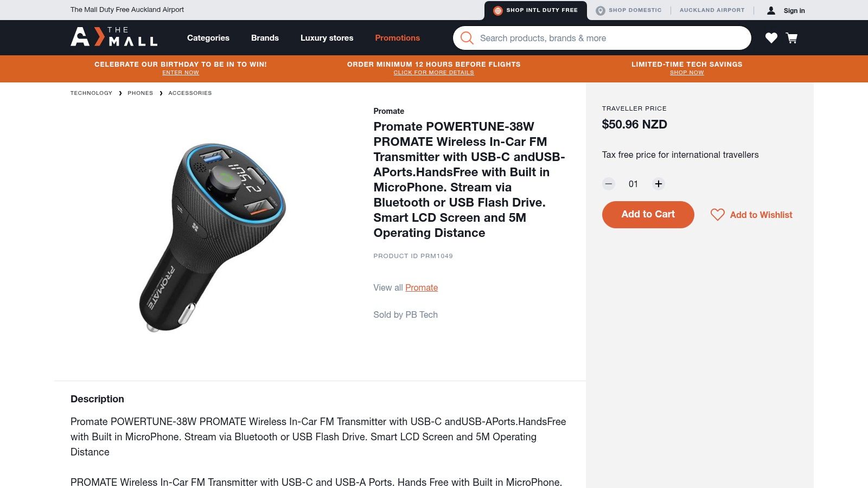Open the wishlist heart icon in header
This screenshot has height=488, width=868.
point(771,38)
